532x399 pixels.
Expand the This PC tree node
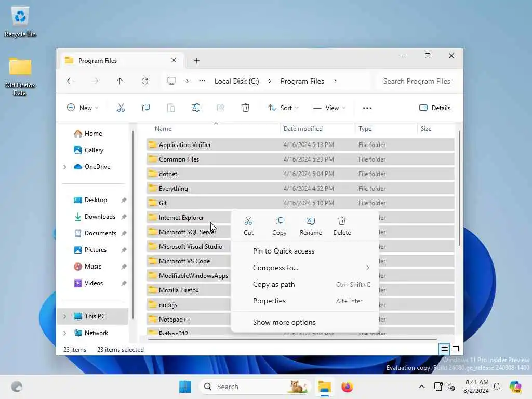[64, 316]
